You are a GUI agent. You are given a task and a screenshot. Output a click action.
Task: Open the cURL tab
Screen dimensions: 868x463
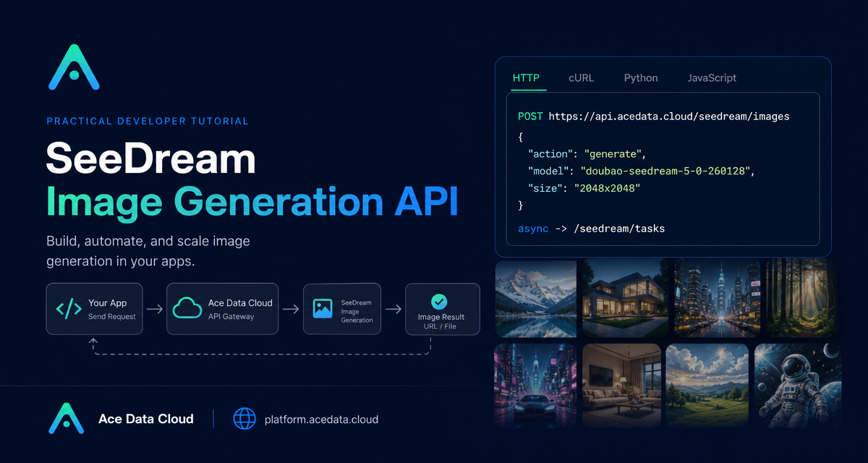[581, 78]
